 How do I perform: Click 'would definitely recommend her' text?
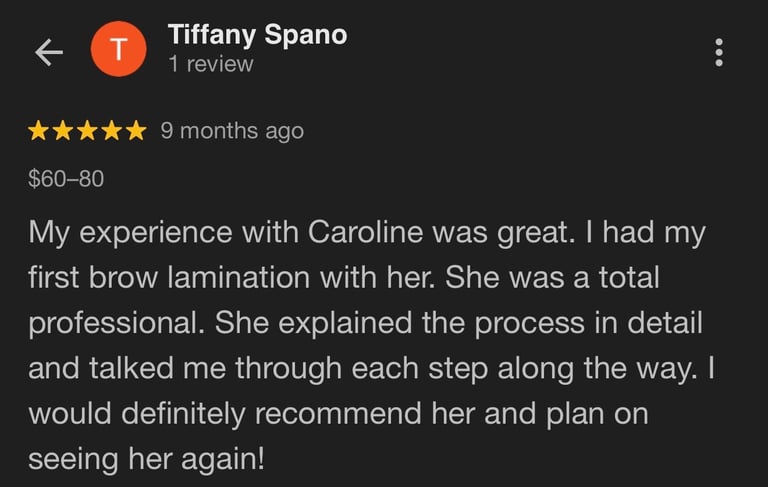click(x=252, y=414)
